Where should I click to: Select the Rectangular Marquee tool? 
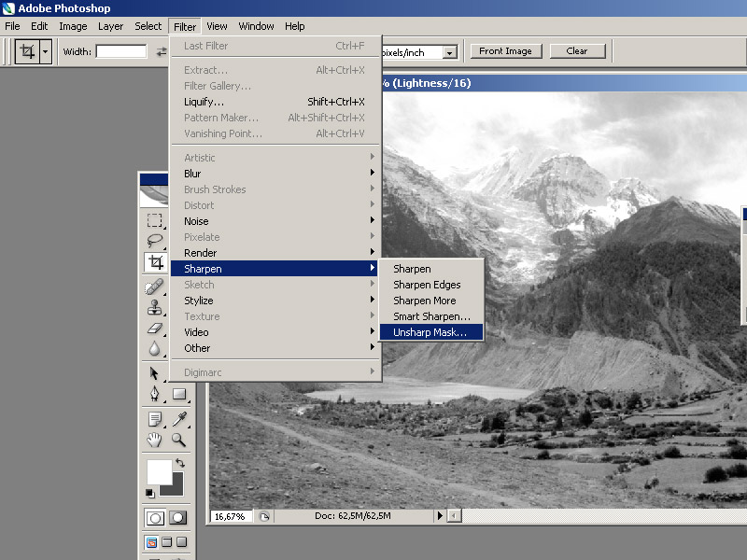click(x=155, y=221)
